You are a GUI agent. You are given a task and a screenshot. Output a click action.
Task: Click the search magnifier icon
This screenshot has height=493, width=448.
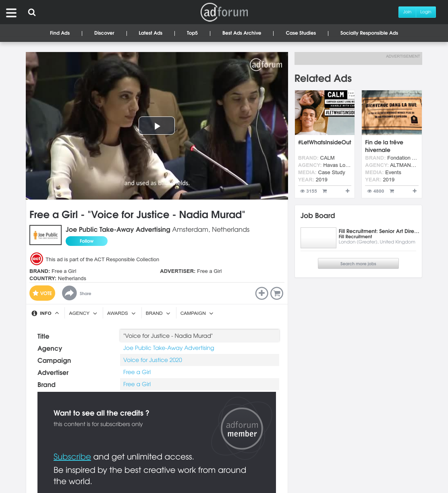32,12
